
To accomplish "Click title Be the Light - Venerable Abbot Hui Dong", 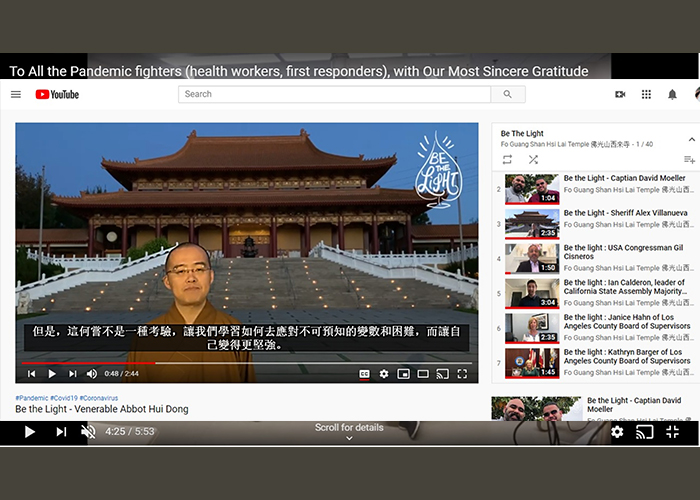I will tap(102, 409).
